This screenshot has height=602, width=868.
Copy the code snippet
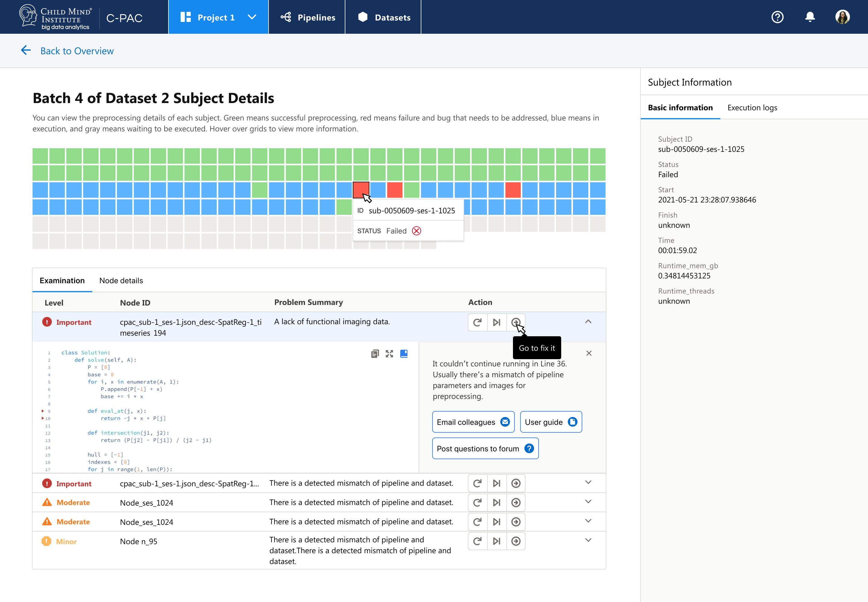click(375, 353)
